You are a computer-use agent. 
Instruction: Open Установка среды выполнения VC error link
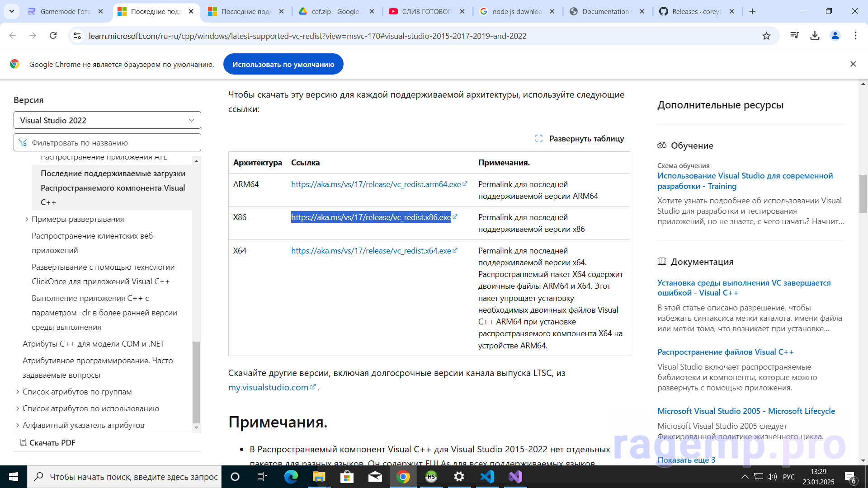[x=744, y=288]
